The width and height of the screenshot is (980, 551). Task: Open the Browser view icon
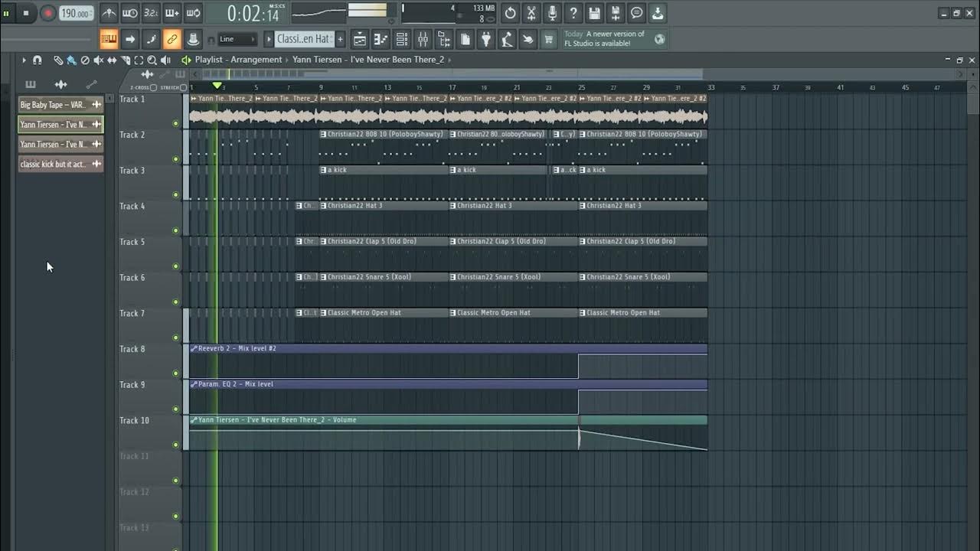click(444, 39)
